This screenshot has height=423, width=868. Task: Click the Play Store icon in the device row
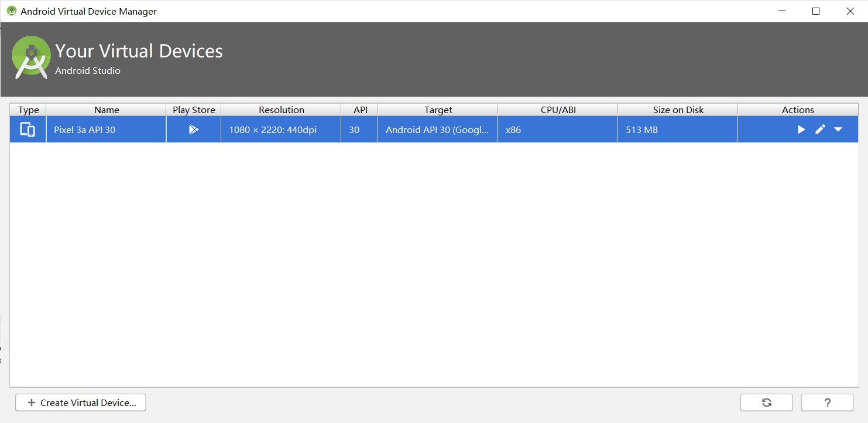(194, 129)
